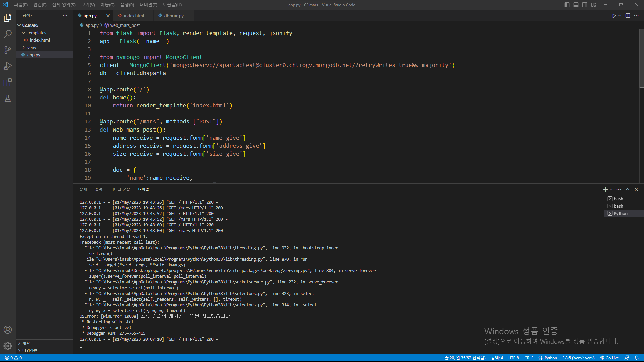This screenshot has width=644, height=362.
Task: Collapse the templates folder
Action: coord(44,33)
